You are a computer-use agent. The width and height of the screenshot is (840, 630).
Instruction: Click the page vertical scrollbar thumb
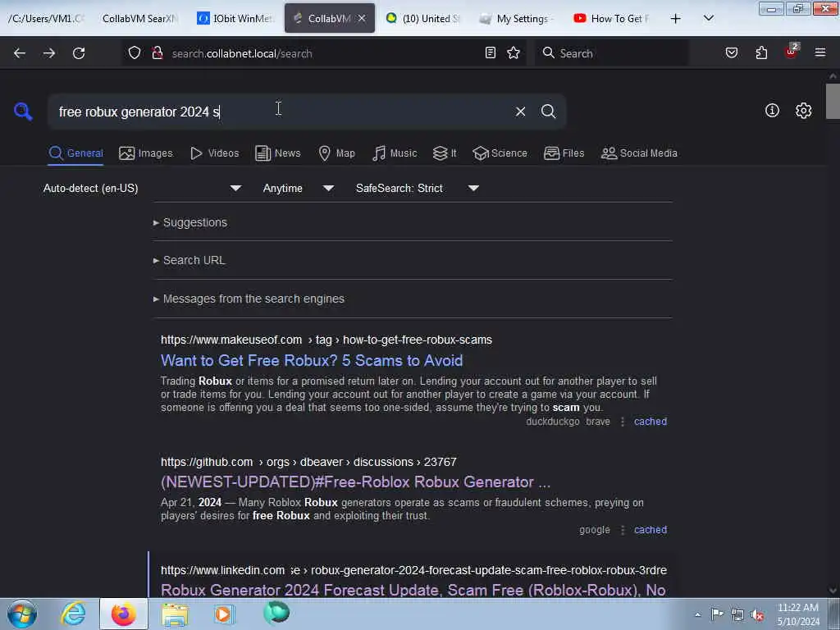point(833,101)
